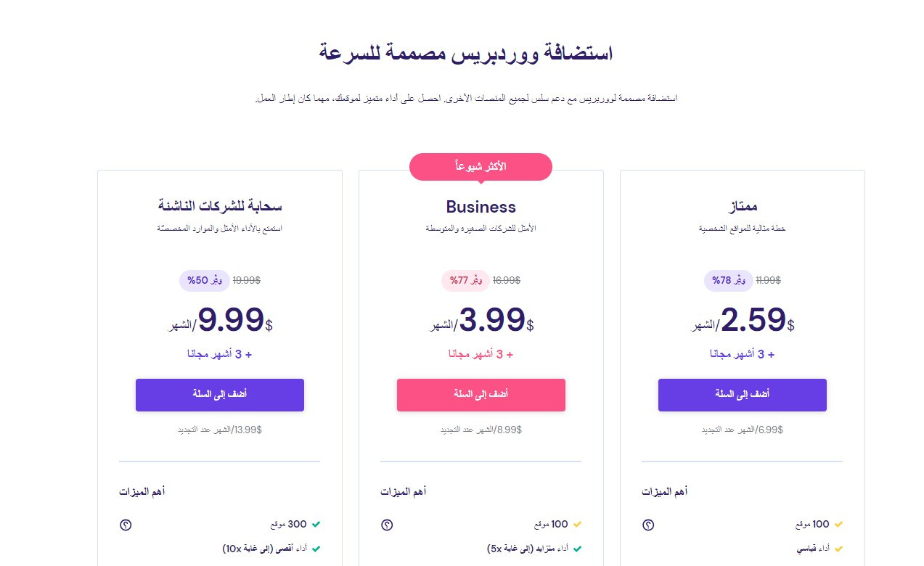Click the checkmark beside 100 موقع in Business plan
Image resolution: width=924 pixels, height=566 pixels.
578,524
